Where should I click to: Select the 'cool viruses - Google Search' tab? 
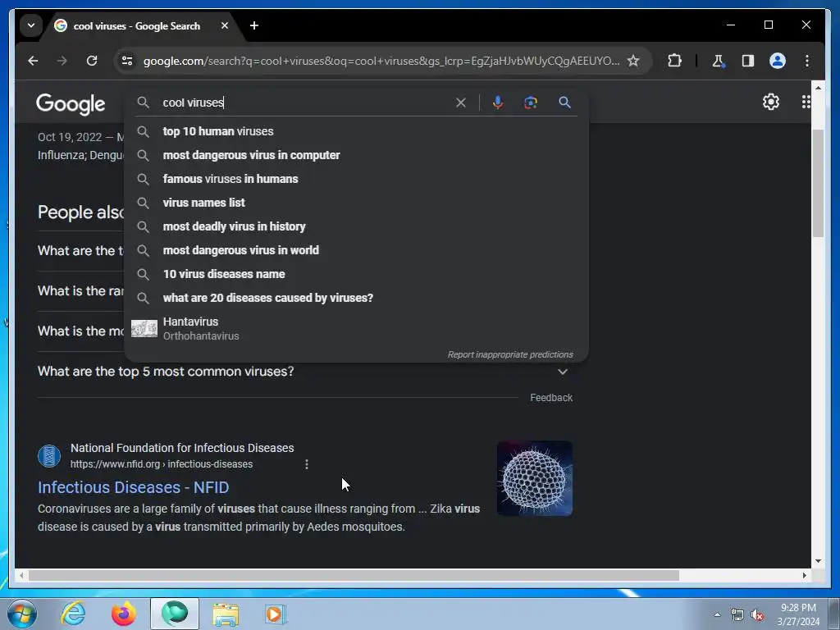click(137, 25)
